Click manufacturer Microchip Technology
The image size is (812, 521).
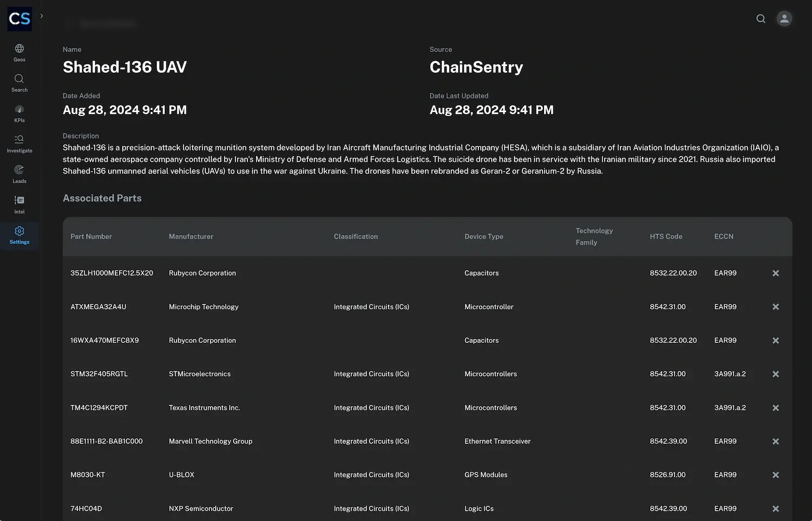click(x=204, y=307)
